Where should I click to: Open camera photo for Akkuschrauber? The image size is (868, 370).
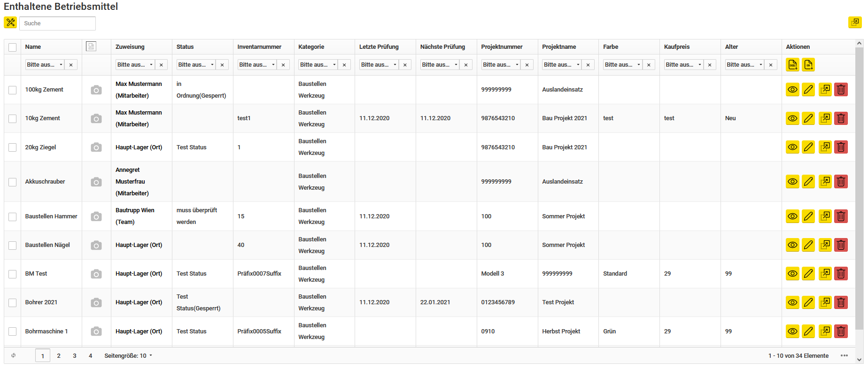pyautogui.click(x=96, y=182)
